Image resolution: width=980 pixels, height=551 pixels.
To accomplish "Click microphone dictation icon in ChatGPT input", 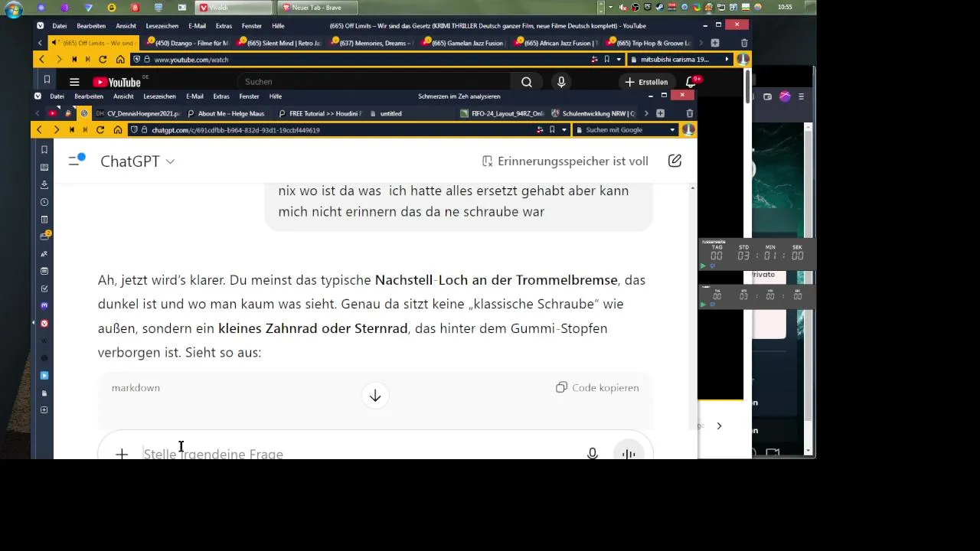I will (x=592, y=454).
